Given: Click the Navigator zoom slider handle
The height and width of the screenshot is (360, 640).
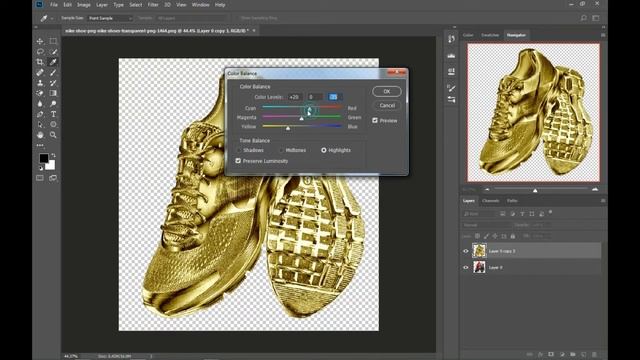Looking at the screenshot, I should tap(535, 190).
